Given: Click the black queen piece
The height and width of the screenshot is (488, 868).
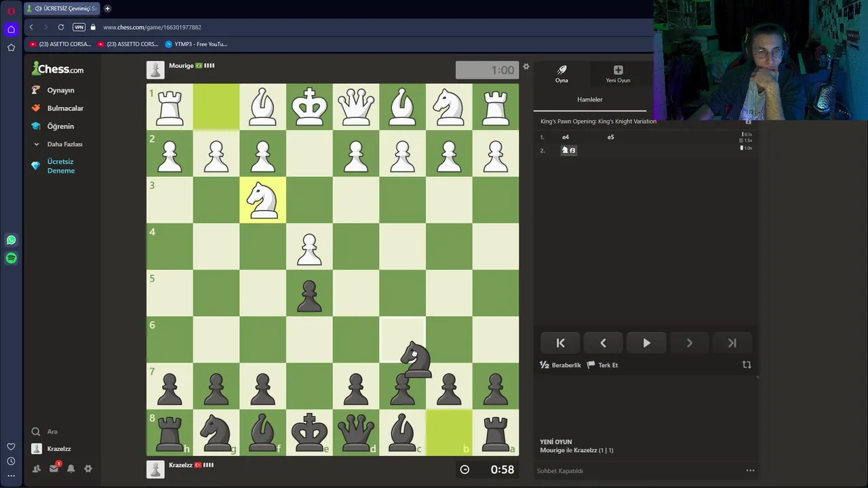Looking at the screenshot, I should click(356, 432).
